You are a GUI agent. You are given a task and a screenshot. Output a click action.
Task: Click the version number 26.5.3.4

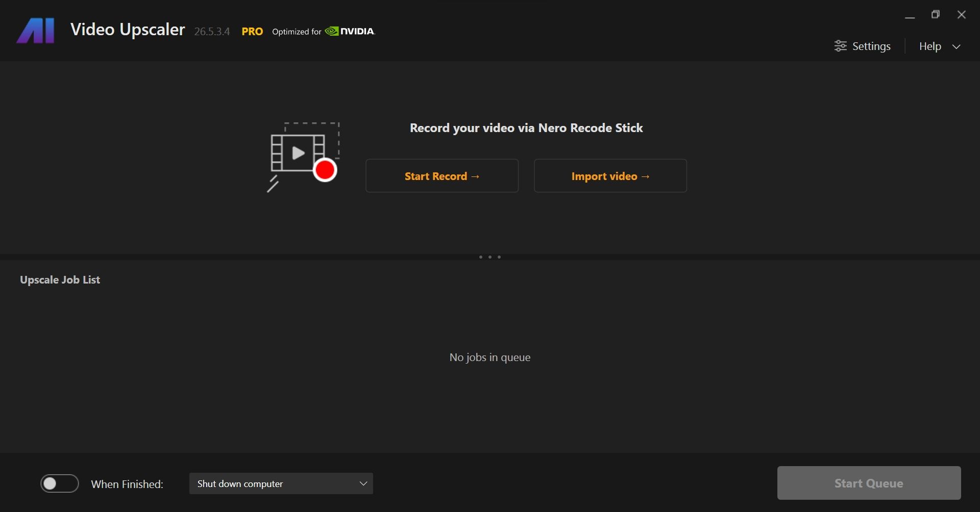click(x=212, y=32)
